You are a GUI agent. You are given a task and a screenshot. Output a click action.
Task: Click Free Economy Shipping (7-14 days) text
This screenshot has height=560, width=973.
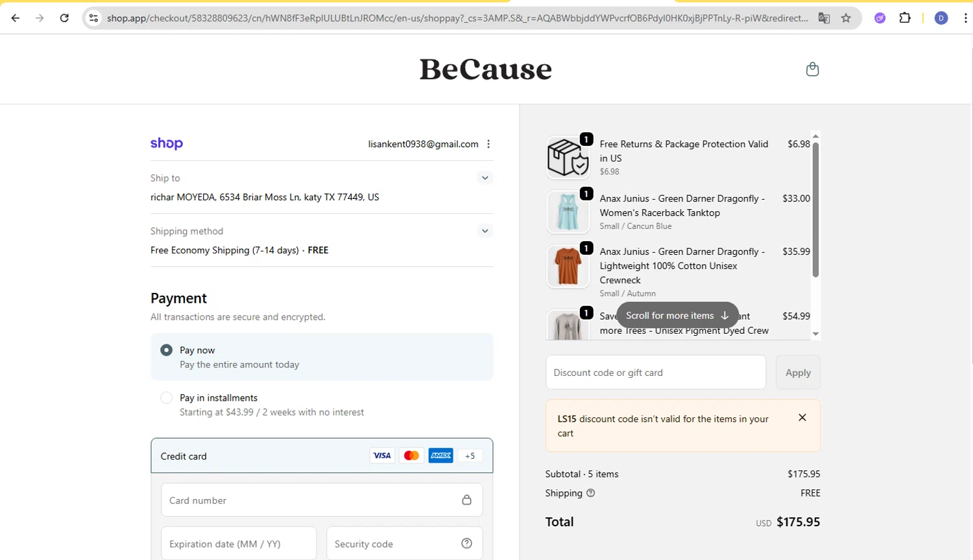224,250
